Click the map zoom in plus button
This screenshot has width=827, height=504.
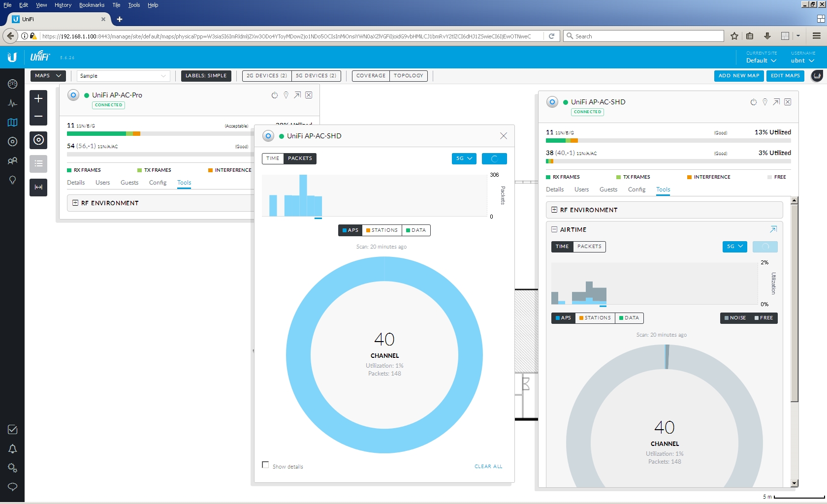coord(38,99)
